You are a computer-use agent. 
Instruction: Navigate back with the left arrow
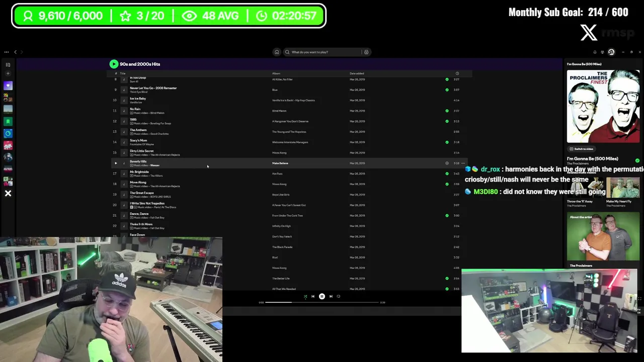(x=15, y=52)
